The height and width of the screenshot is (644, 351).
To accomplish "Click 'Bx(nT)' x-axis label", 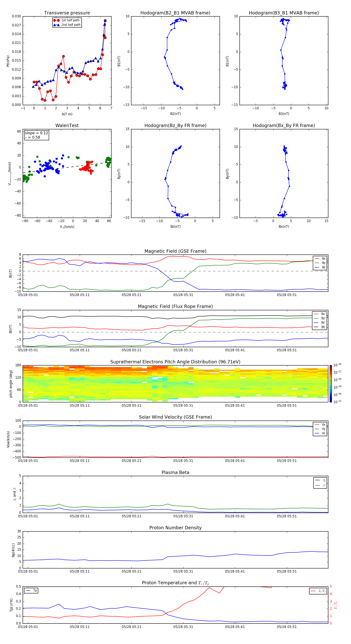I will (284, 227).
